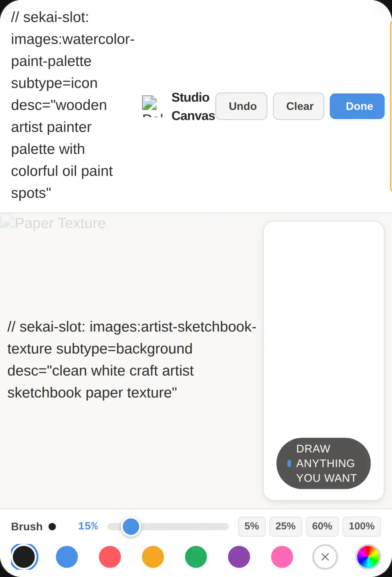Choose the blue brush color
The height and width of the screenshot is (577, 392).
coord(67,557)
